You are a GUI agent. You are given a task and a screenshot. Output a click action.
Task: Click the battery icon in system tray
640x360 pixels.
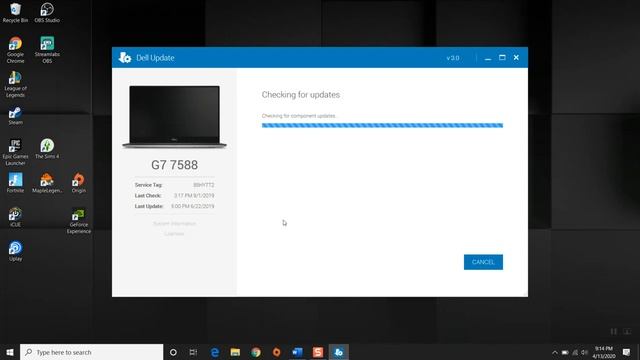click(565, 352)
